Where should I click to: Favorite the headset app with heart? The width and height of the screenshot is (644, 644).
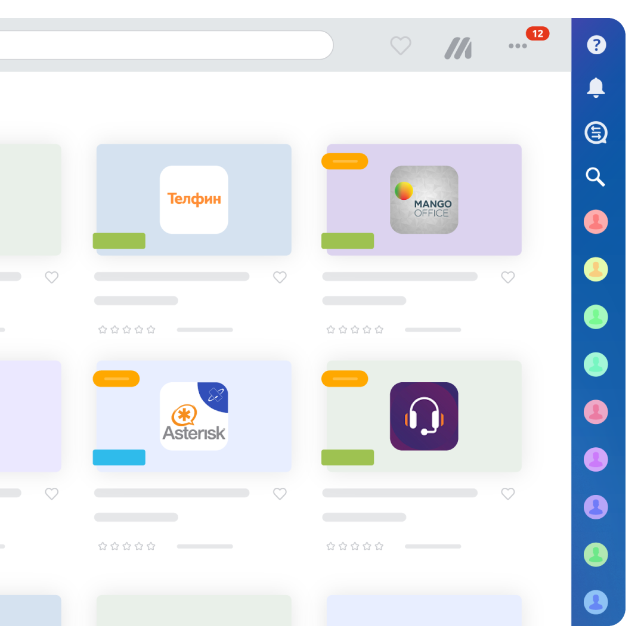pyautogui.click(x=507, y=494)
